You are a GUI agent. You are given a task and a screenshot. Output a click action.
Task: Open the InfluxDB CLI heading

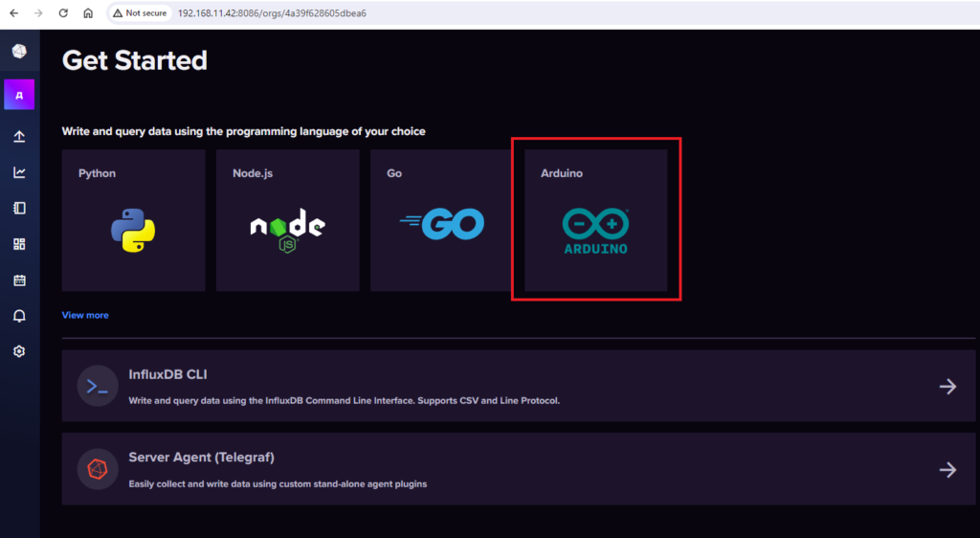coord(167,374)
